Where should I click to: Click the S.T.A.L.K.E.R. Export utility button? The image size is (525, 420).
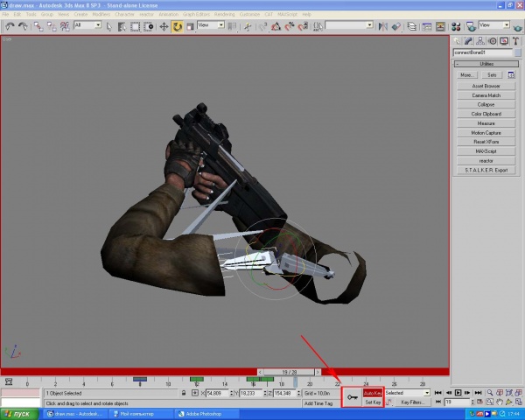(x=488, y=170)
